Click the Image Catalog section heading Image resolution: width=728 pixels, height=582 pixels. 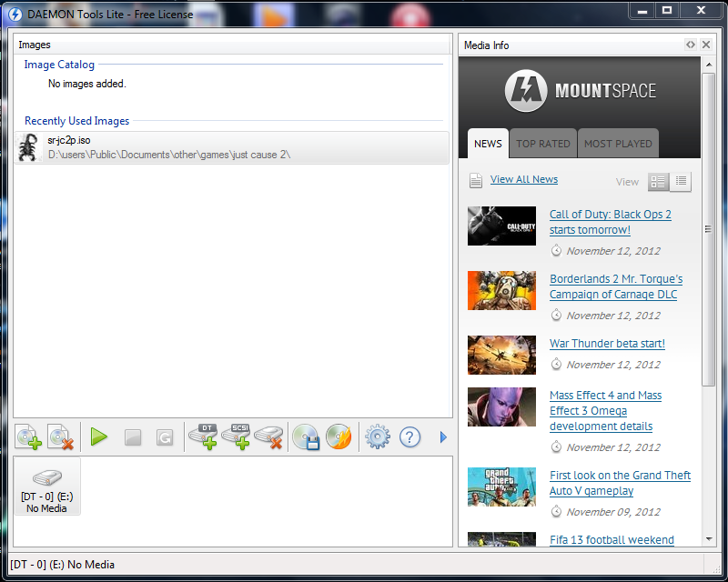coord(59,65)
